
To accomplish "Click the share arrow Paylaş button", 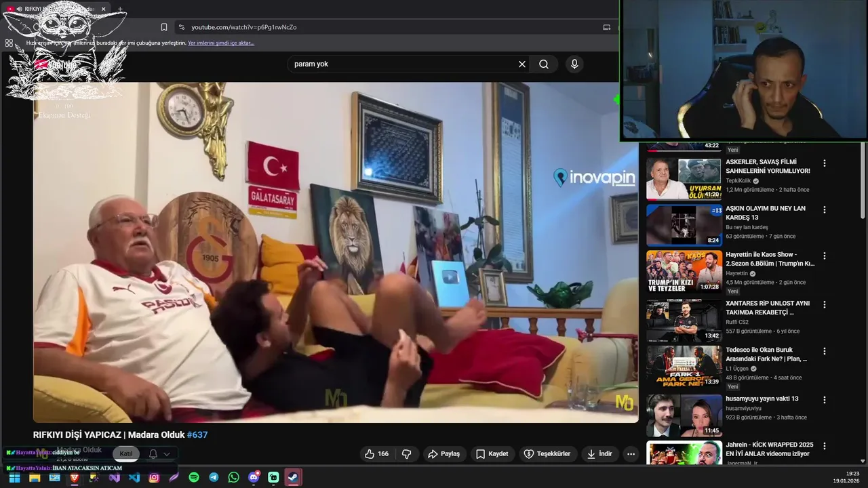I will 443,454.
